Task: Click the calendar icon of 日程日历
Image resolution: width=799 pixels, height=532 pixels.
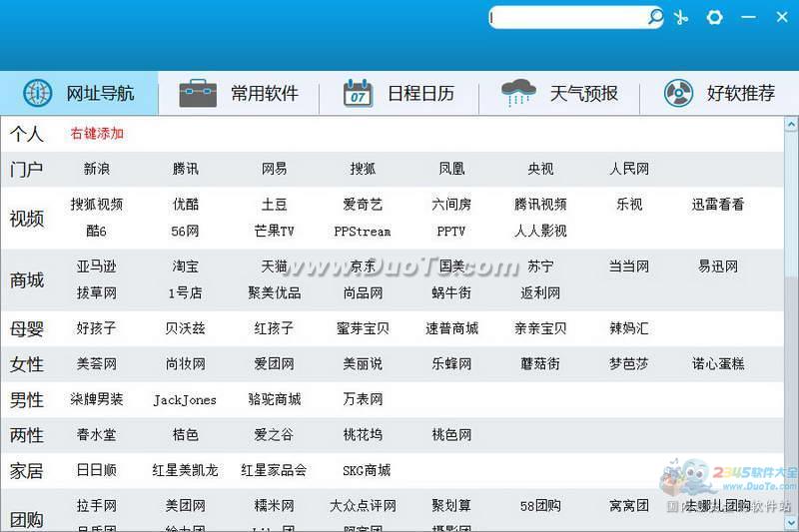Action: pos(358,93)
